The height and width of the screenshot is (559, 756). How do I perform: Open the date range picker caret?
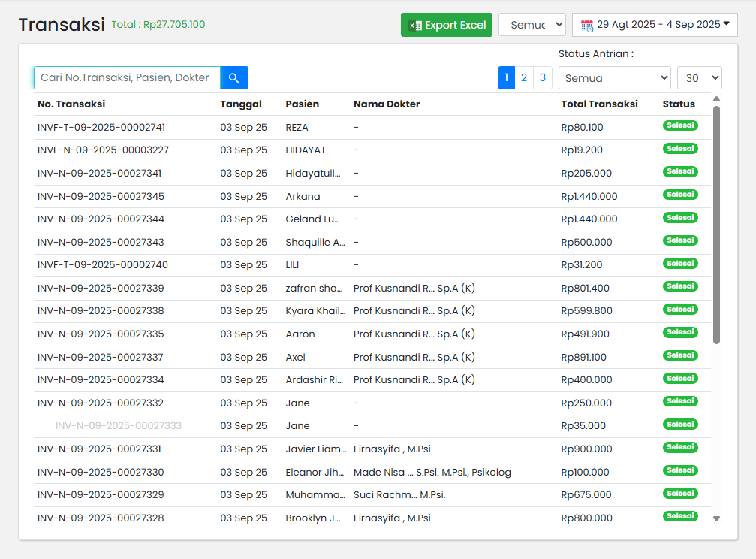[727, 24]
